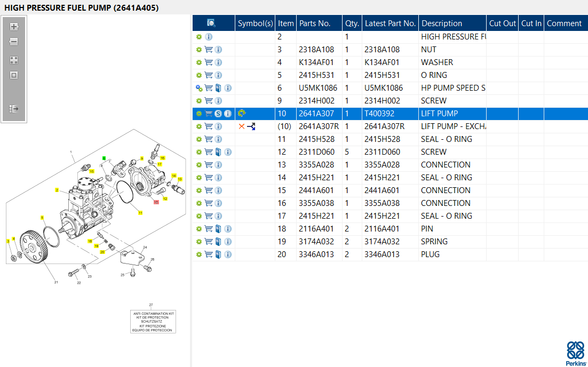Viewport: 588px width, 367px height.
Task: Click the orange X symbol on 2641A307R row
Action: (x=242, y=126)
